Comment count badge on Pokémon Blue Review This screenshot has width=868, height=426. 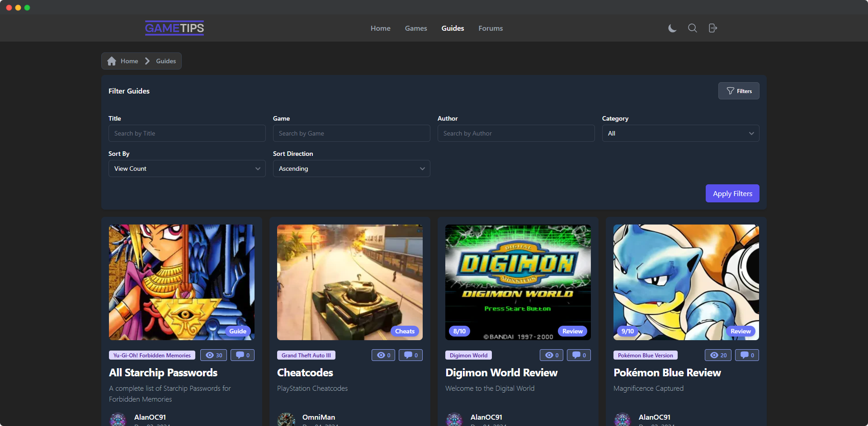click(747, 355)
